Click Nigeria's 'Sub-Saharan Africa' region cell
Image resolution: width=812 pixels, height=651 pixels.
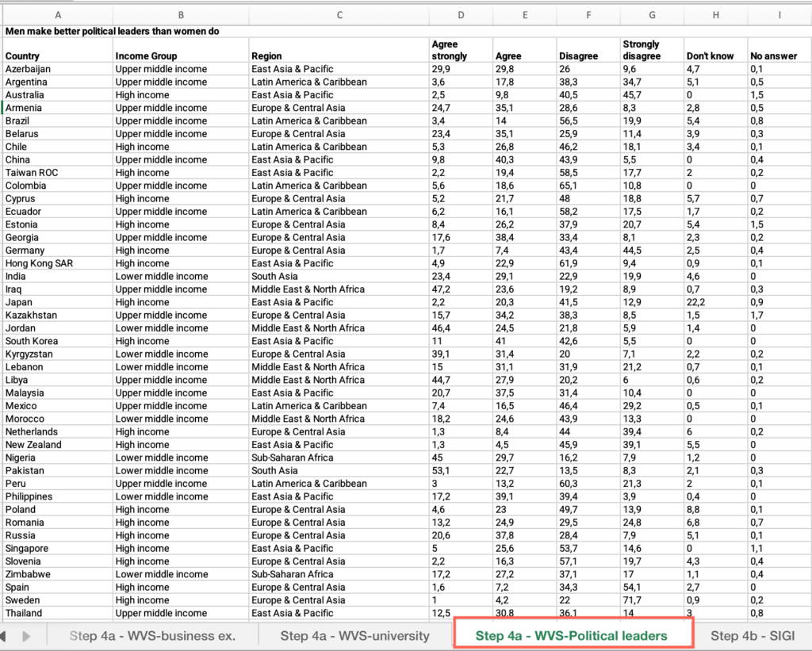[339, 458]
